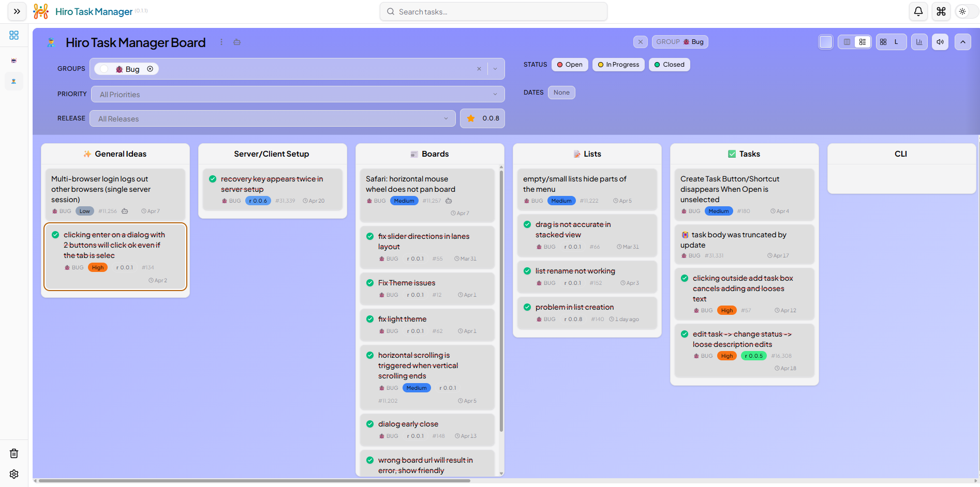Open the notifications bell
The height and width of the screenshot is (487, 980).
tap(918, 11)
